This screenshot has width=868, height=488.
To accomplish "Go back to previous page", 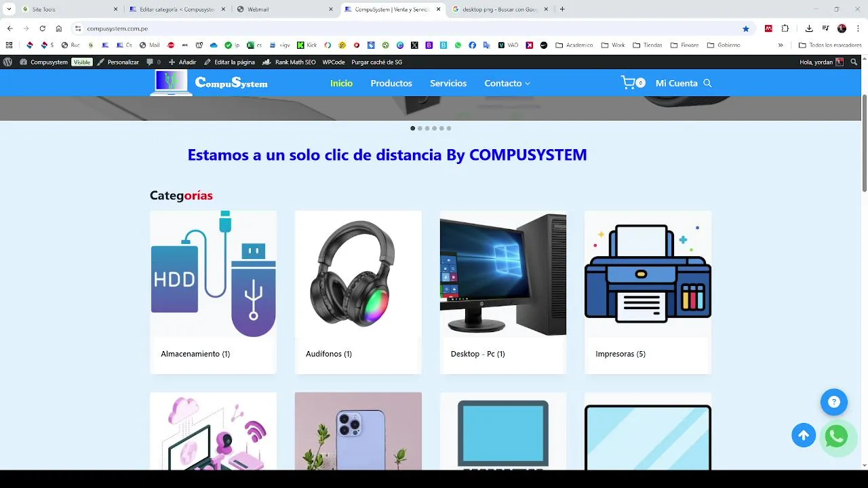I will [x=9, y=28].
